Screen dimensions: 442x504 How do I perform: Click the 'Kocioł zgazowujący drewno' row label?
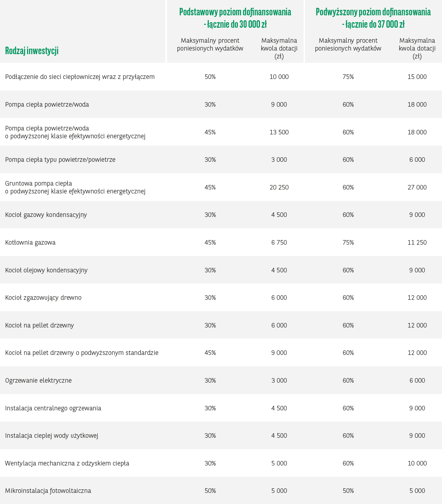(x=43, y=298)
